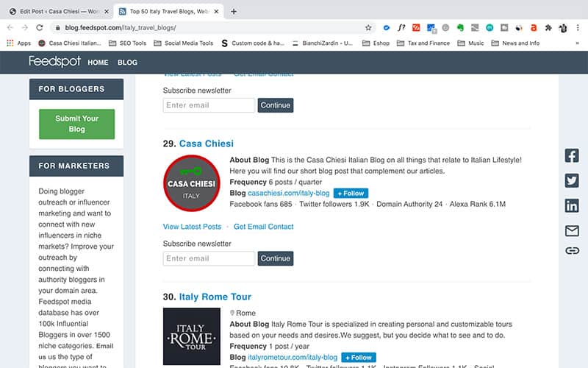Viewport: 588px width, 368px height.
Task: Share page on LinkedIn
Action: 572,206
